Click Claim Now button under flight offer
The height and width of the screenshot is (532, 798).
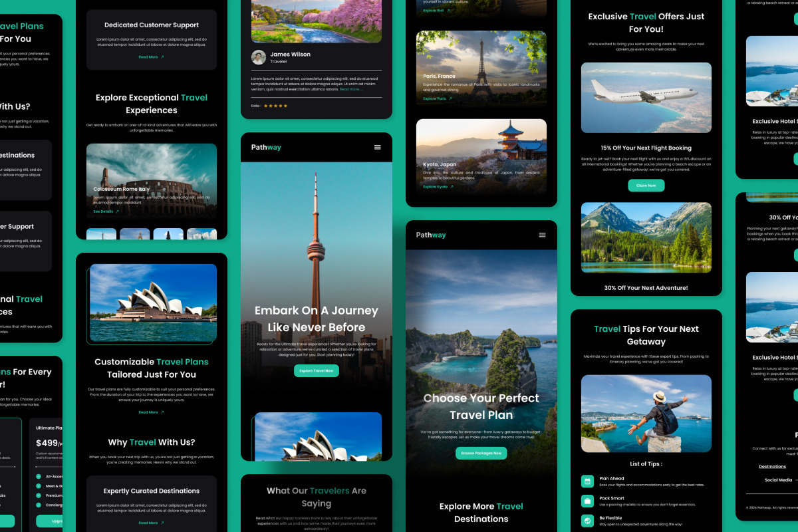(646, 186)
